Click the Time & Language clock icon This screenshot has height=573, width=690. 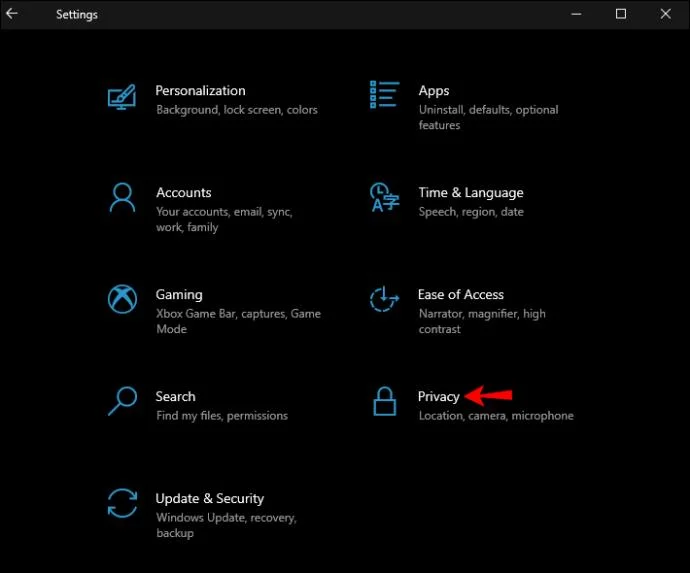point(385,197)
